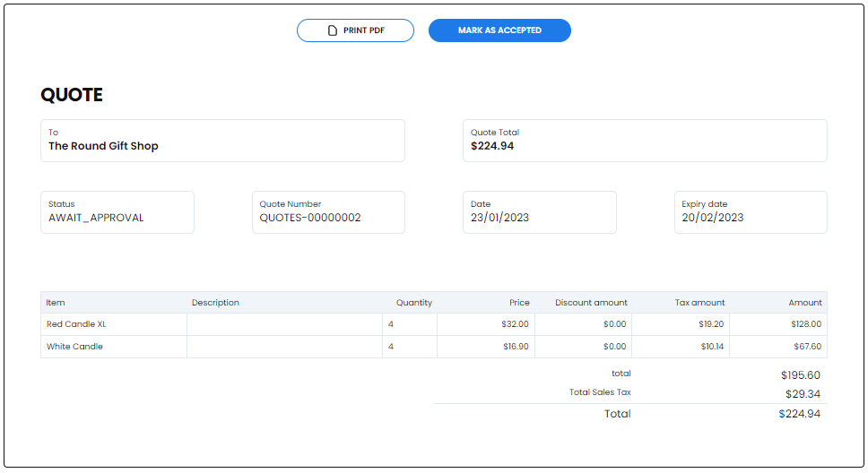Select the White Candle item cell

click(114, 347)
